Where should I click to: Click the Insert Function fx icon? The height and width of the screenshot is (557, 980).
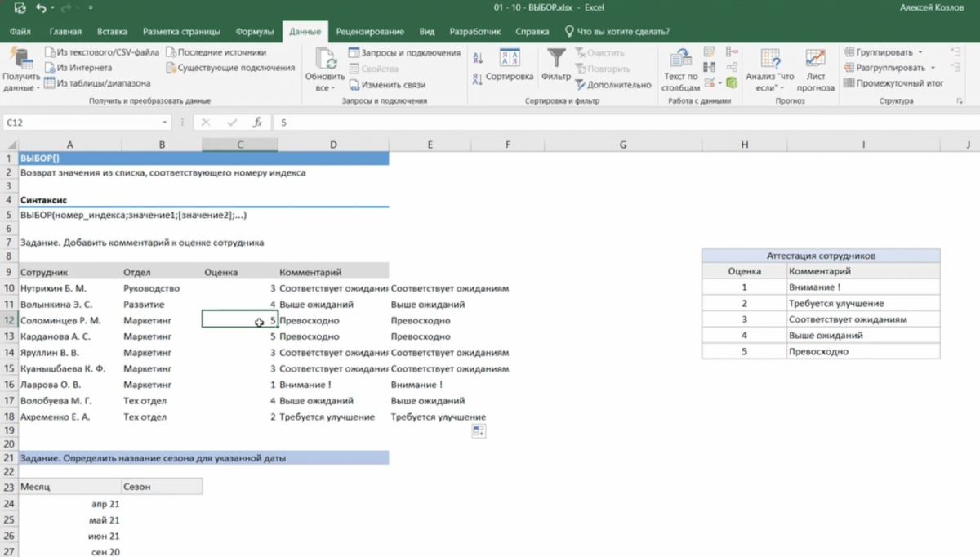[x=257, y=123]
